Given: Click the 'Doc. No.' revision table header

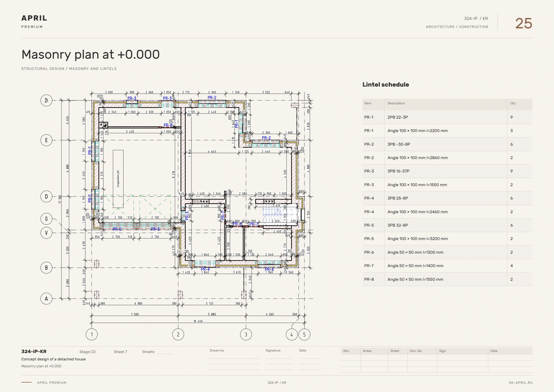Looking at the screenshot, I should pos(416,351).
